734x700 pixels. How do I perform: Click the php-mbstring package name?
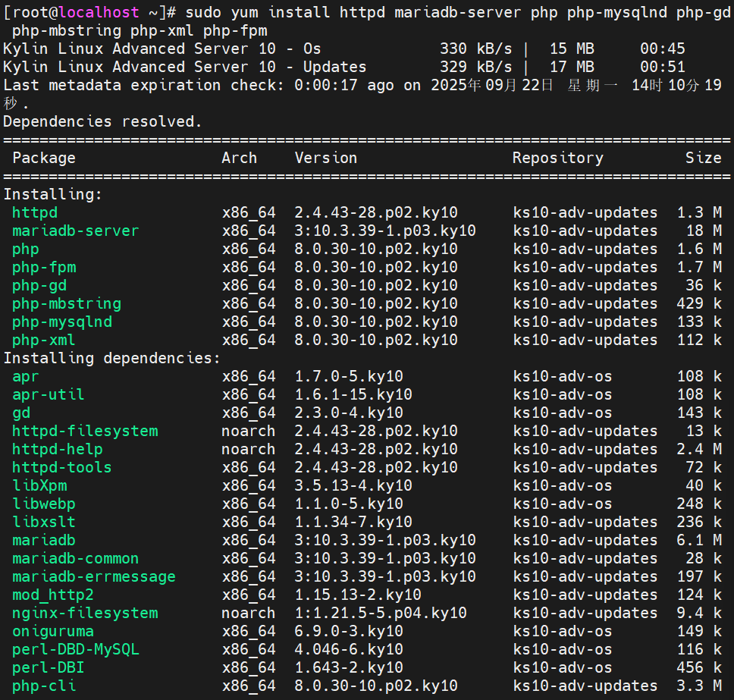(x=67, y=304)
